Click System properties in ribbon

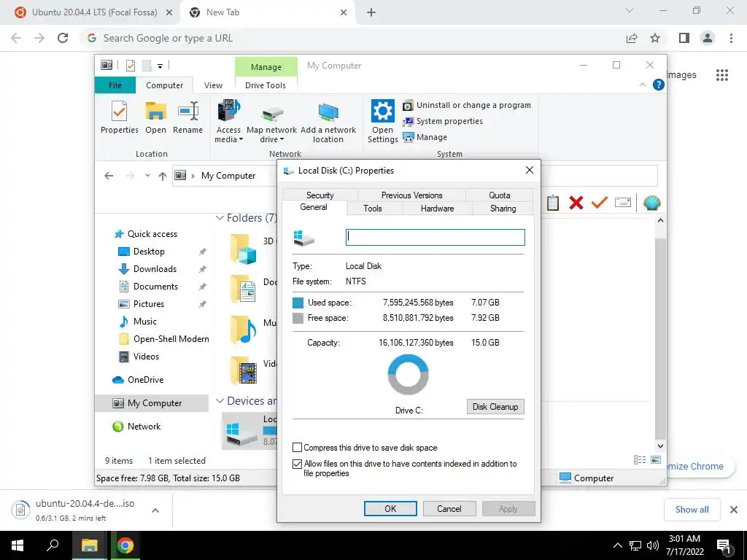click(x=443, y=122)
